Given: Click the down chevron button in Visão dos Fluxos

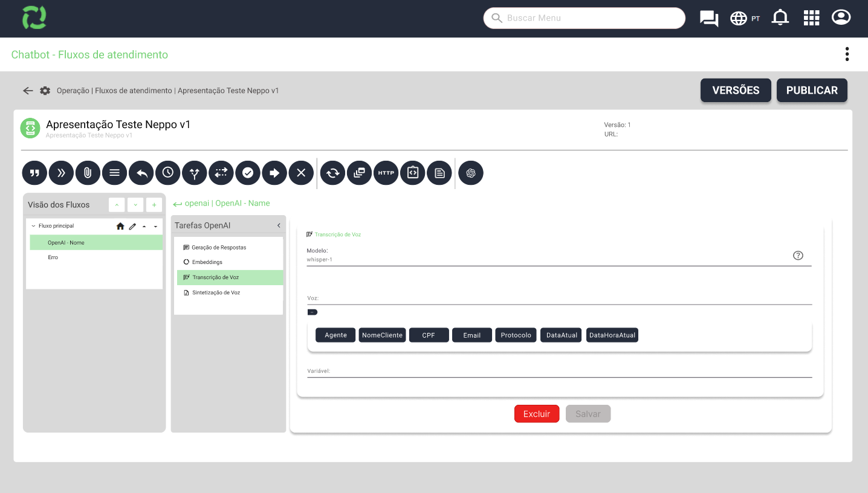Looking at the screenshot, I should [135, 205].
